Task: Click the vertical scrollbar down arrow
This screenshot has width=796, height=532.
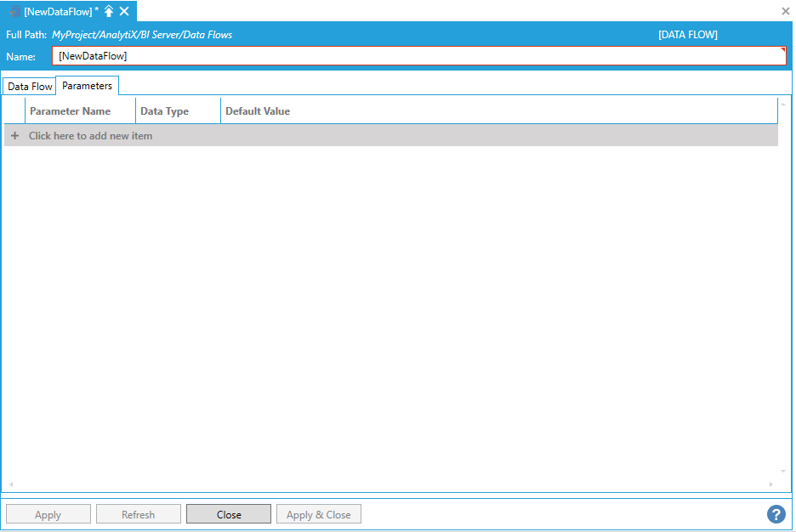Action: point(783,471)
